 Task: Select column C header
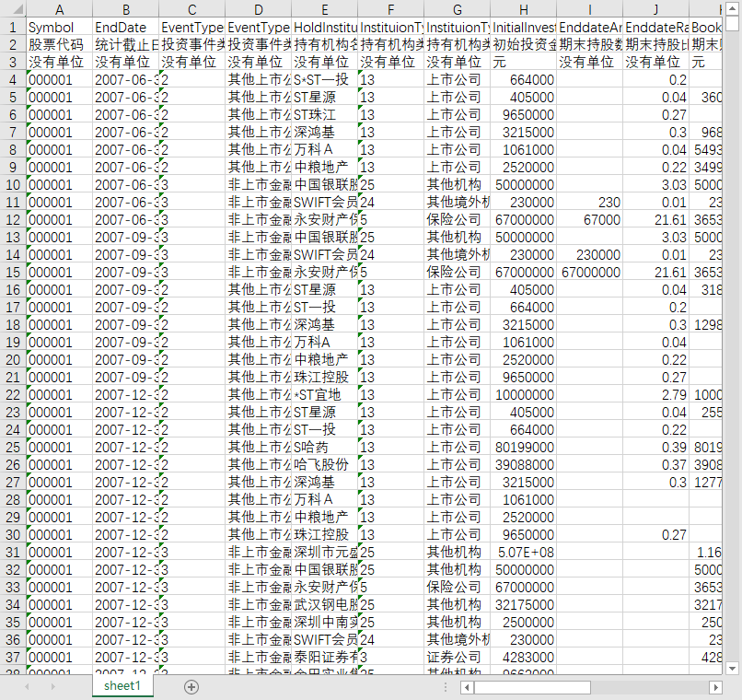[x=191, y=9]
